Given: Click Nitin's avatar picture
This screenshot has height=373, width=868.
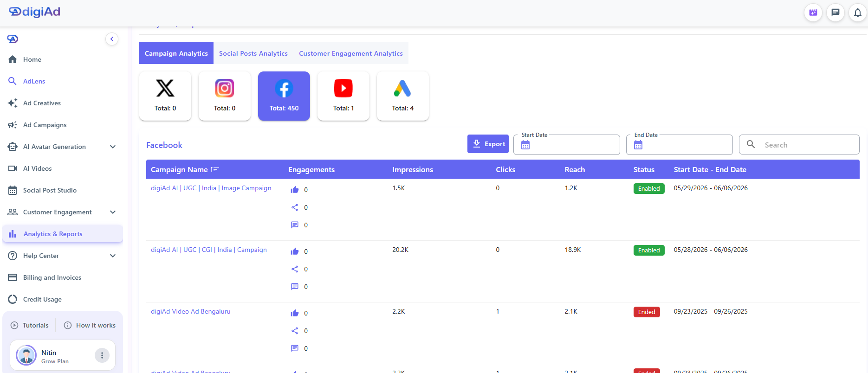Looking at the screenshot, I should [26, 355].
